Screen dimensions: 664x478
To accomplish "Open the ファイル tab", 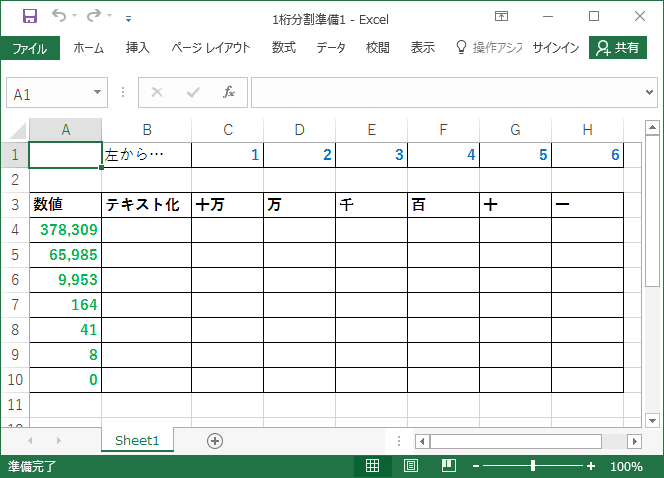I will (x=30, y=47).
